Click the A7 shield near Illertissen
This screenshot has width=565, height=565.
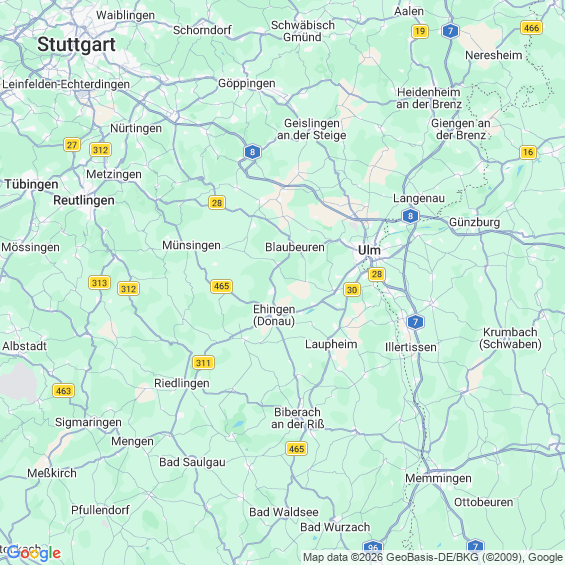(x=415, y=322)
